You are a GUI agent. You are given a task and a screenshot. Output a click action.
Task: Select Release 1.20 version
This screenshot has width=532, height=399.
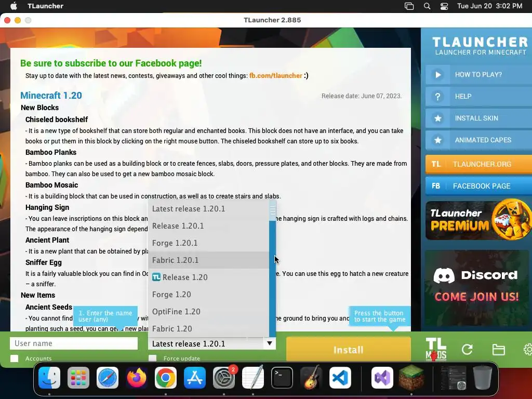click(x=208, y=277)
